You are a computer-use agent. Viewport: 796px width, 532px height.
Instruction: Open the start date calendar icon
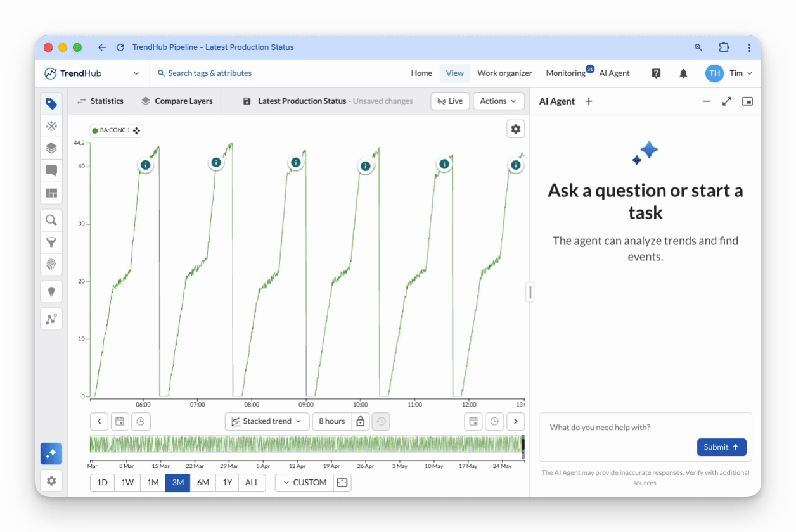[x=119, y=421]
